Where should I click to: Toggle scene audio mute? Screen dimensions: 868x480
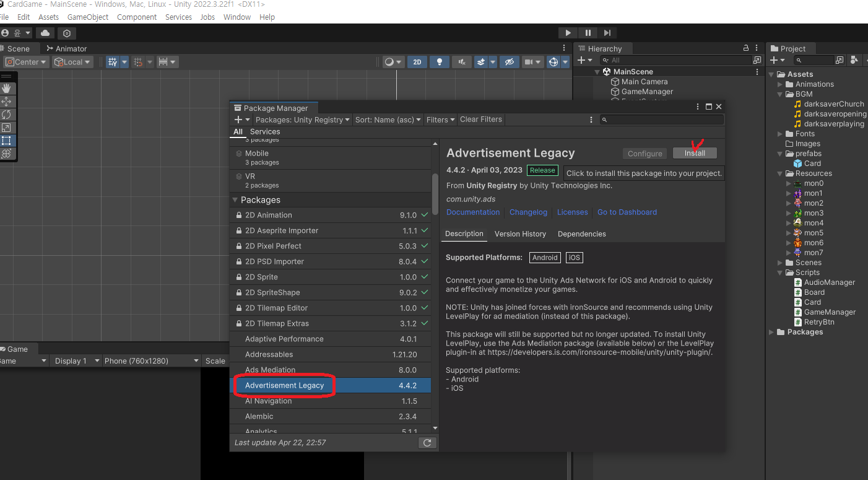point(462,62)
